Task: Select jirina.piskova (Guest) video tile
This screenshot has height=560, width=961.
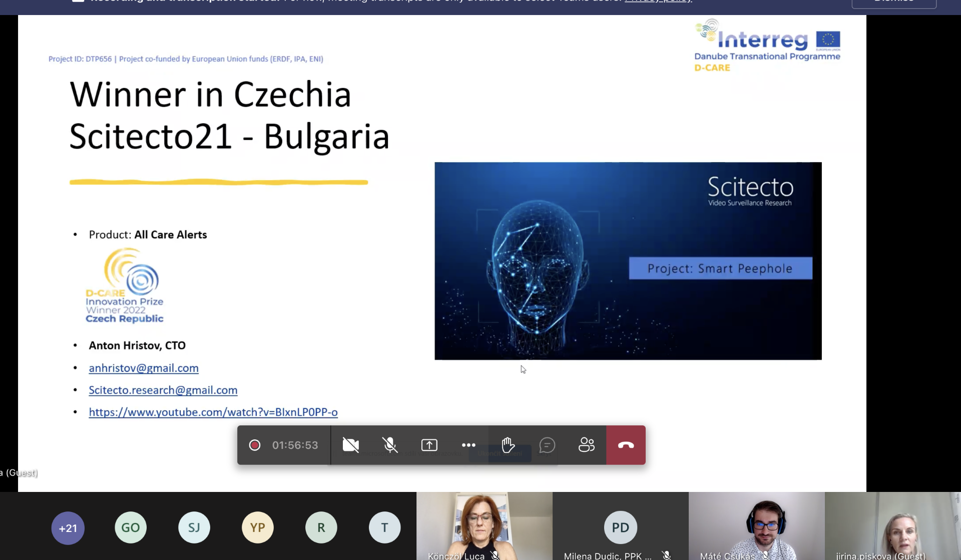Action: [893, 526]
